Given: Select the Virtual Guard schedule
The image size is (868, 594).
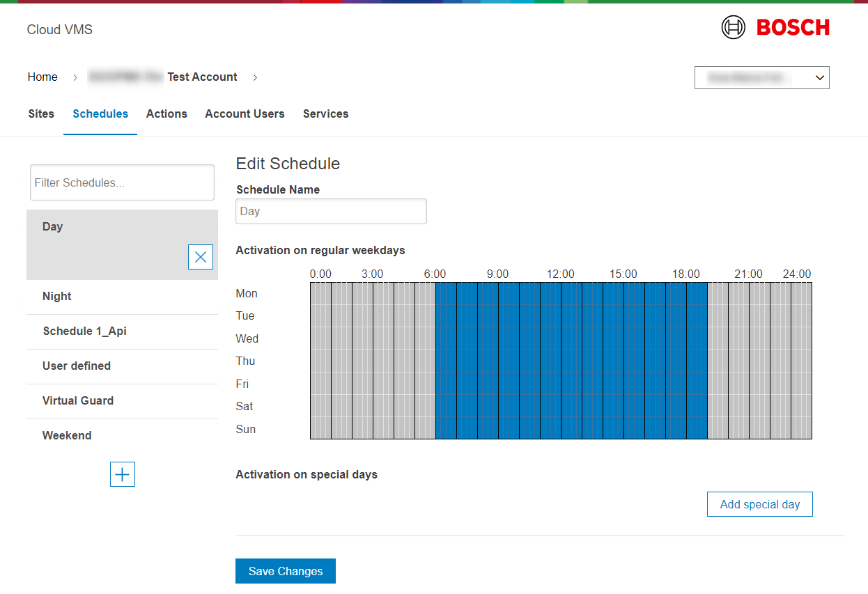Looking at the screenshot, I should (78, 401).
